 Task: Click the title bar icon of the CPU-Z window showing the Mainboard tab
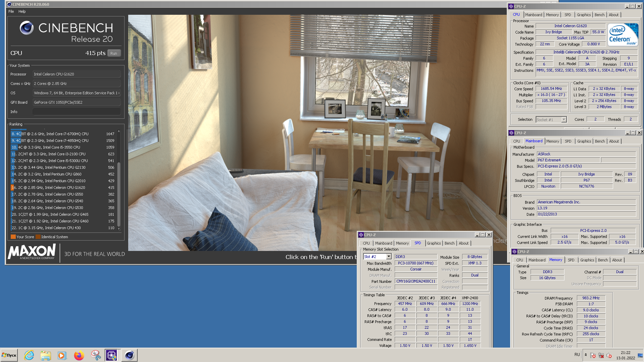(511, 133)
